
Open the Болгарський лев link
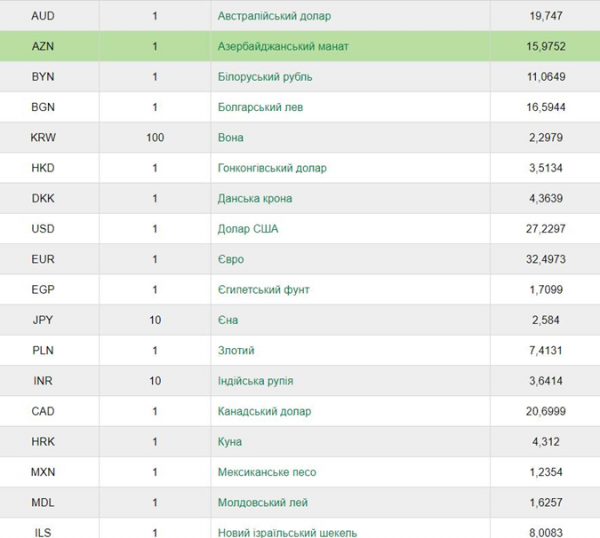pos(260,107)
